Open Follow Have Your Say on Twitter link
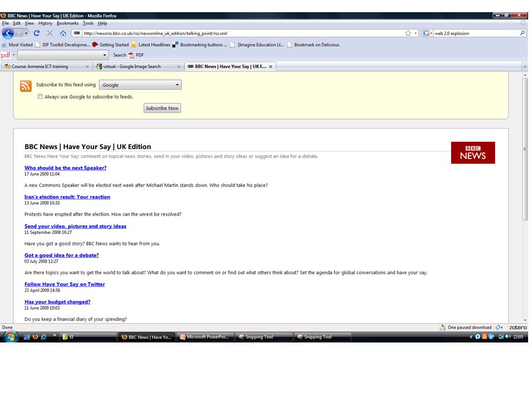This screenshot has height=399, width=532. click(64, 284)
